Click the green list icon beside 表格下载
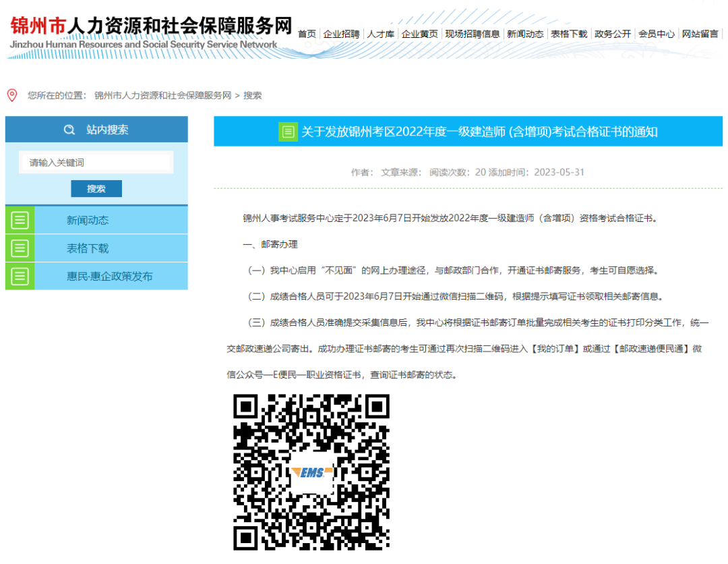The width and height of the screenshot is (728, 564). tap(20, 248)
